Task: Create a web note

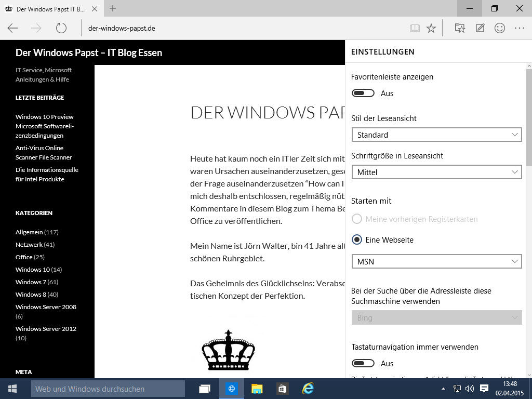Action: (x=480, y=29)
